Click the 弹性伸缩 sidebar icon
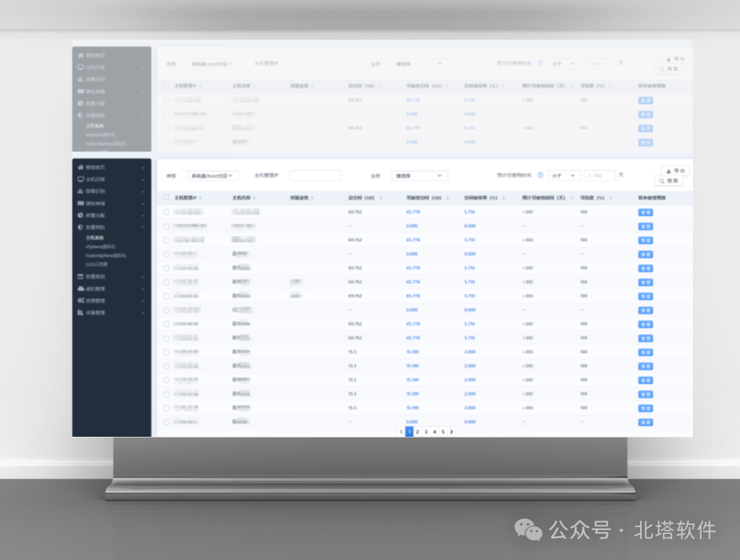Image resolution: width=740 pixels, height=560 pixels. 81,203
